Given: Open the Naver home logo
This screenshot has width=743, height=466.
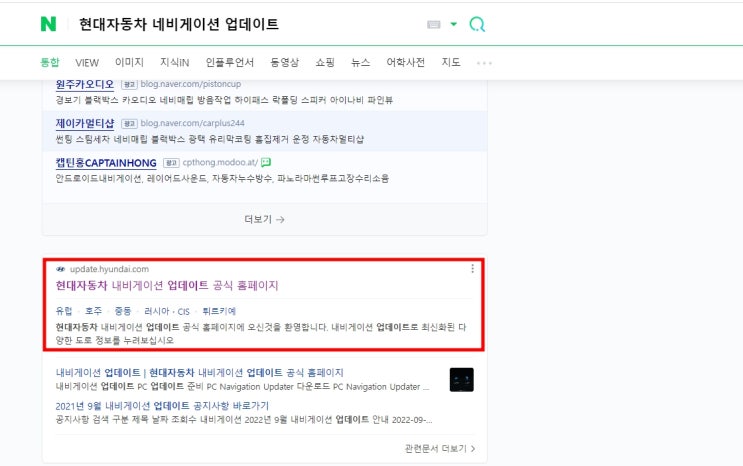Looking at the screenshot, I should coord(48,24).
